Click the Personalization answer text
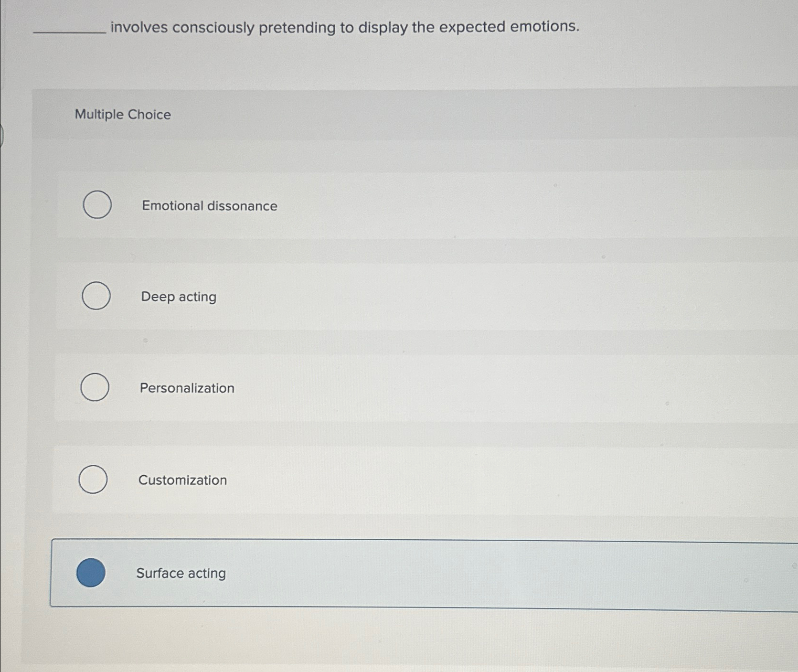798x672 pixels. tap(187, 389)
